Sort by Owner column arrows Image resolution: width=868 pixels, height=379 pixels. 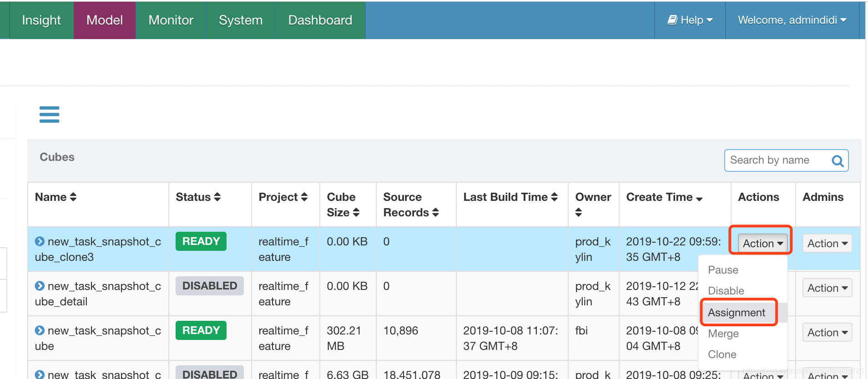tap(579, 212)
